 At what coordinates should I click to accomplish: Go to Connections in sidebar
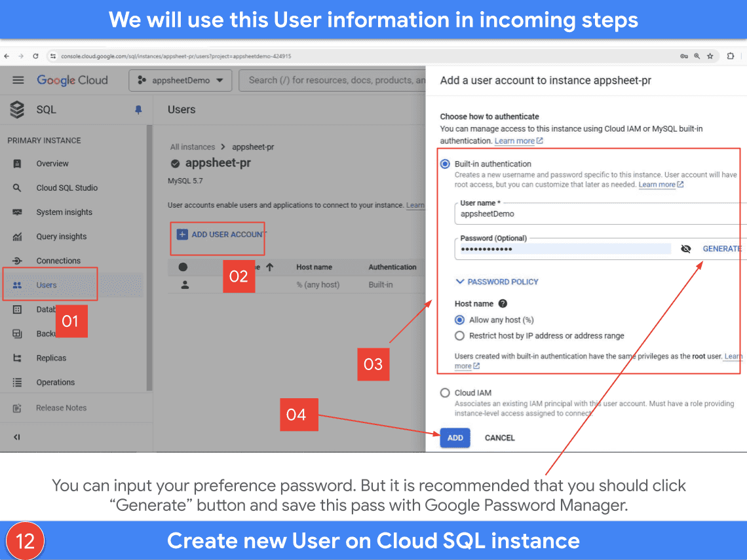(x=58, y=261)
